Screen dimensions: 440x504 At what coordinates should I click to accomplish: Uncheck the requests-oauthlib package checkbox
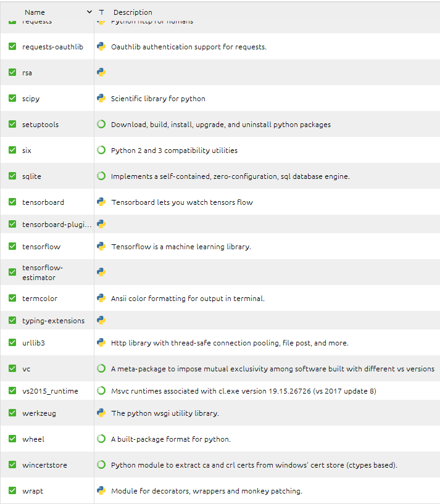pos(12,47)
